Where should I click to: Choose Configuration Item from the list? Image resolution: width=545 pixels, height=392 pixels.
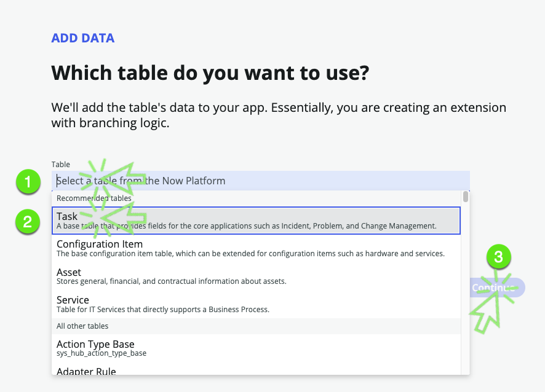point(256,249)
